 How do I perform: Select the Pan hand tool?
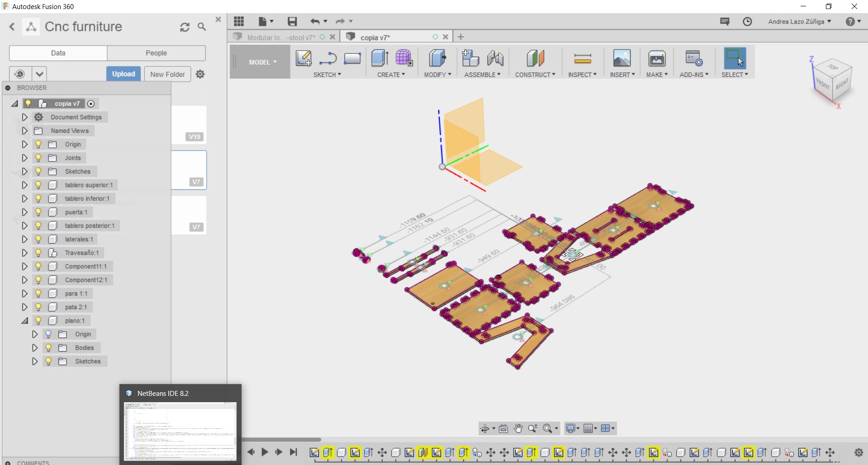point(518,428)
